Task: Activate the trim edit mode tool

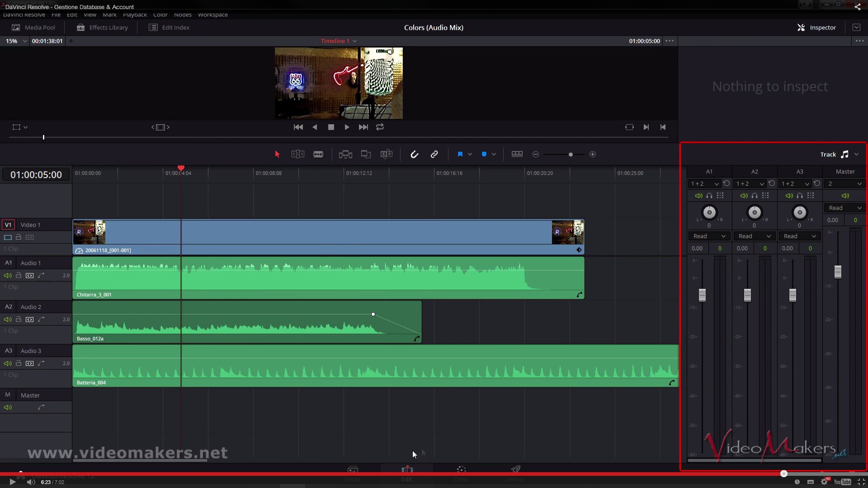Action: click(297, 155)
